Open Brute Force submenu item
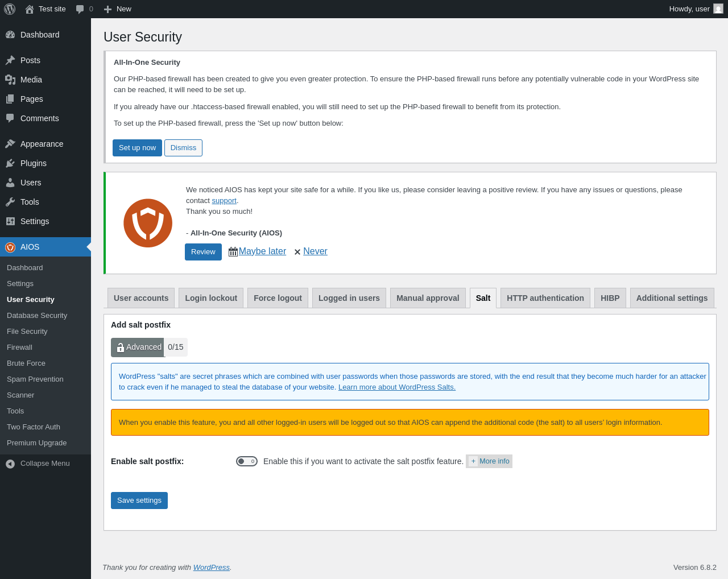The width and height of the screenshot is (728, 579). 45,363
